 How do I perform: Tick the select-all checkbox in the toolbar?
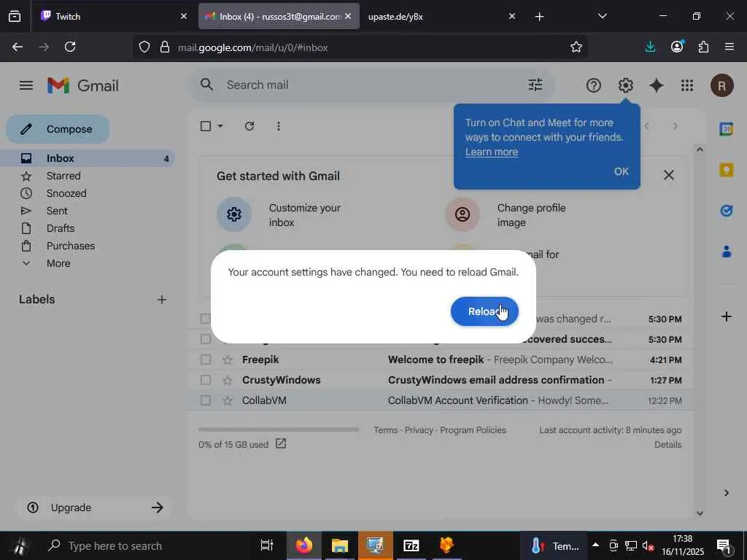(206, 126)
